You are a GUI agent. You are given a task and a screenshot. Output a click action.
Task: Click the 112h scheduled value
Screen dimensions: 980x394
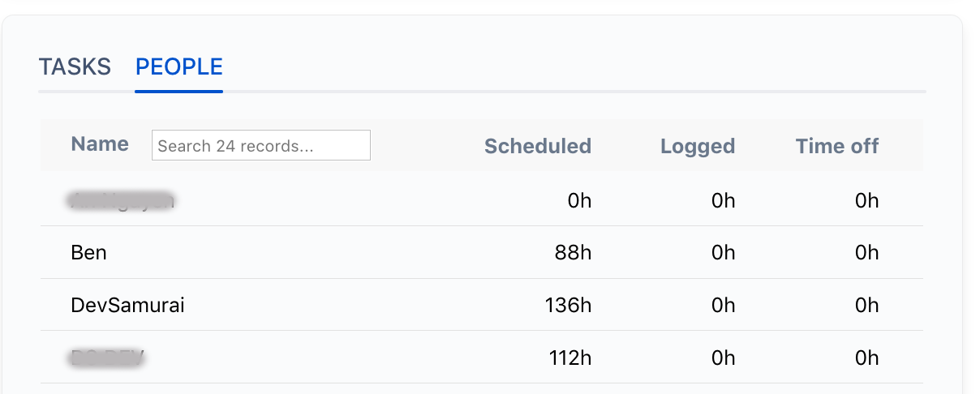click(x=569, y=358)
